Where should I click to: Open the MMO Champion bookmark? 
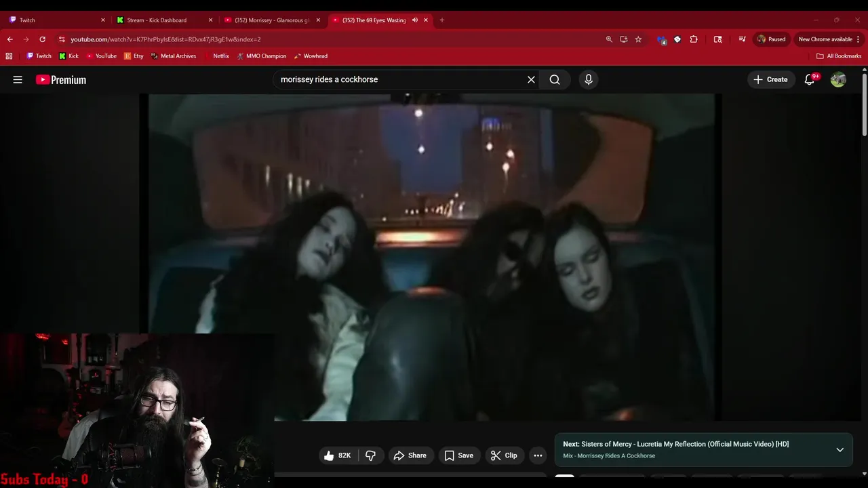point(261,56)
